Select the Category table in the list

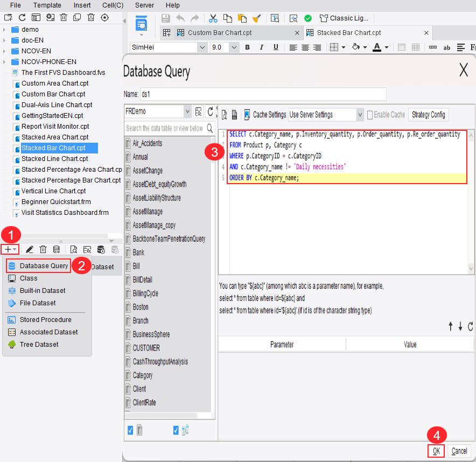[143, 375]
